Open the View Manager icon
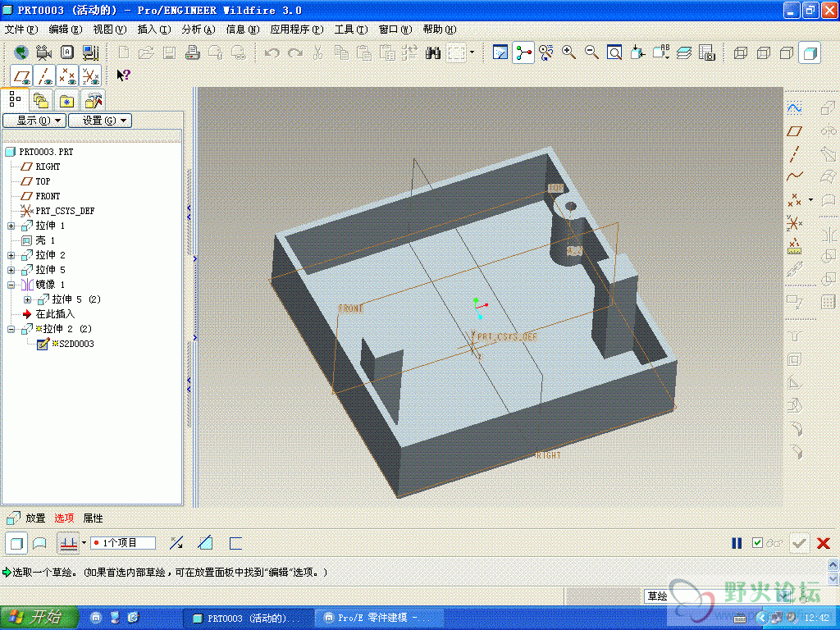840x630 pixels. pyautogui.click(x=707, y=52)
